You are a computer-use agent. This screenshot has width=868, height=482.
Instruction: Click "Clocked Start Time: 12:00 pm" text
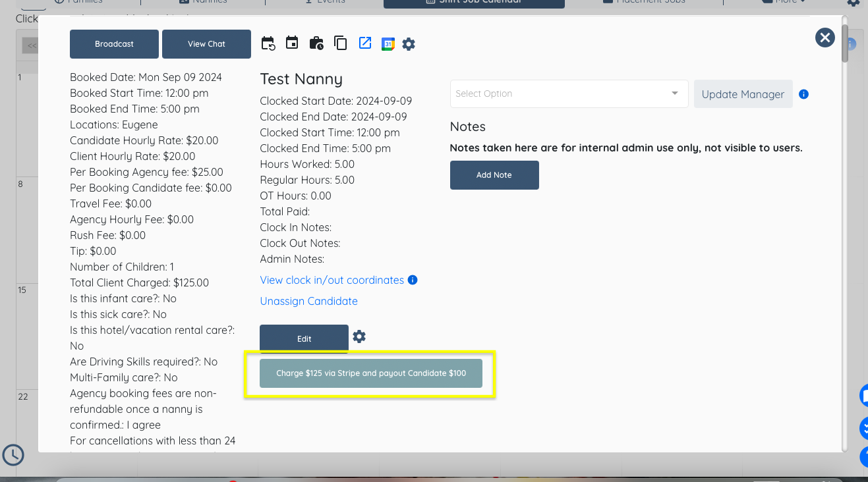coord(330,132)
